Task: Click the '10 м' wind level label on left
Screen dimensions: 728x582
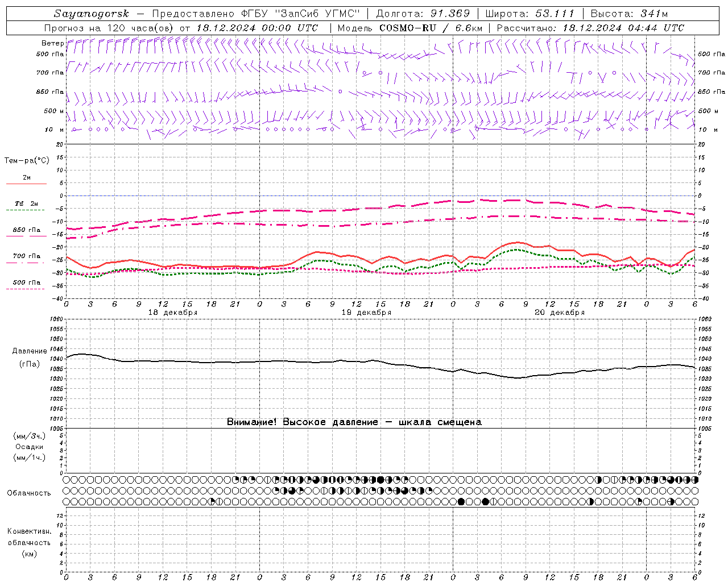Action: pyautogui.click(x=55, y=130)
